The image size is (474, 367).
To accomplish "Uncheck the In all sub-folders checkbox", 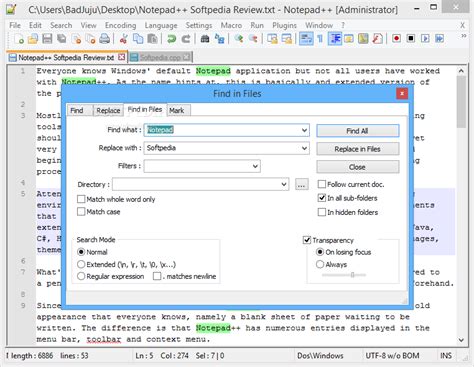I will [x=322, y=198].
